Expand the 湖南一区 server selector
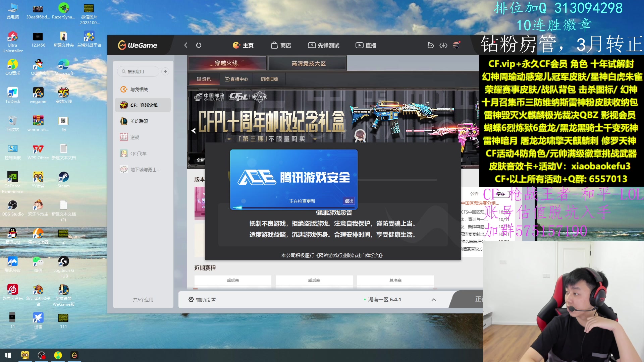Screen dimensions: 644x362 434,300
